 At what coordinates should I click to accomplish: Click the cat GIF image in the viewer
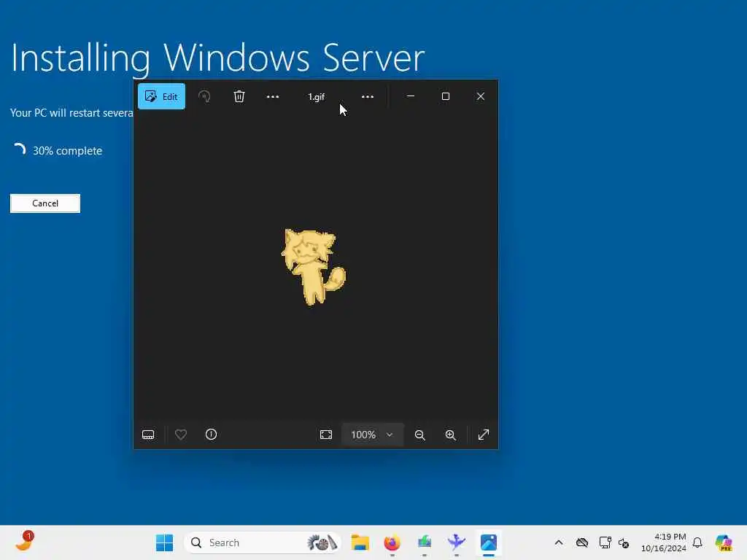pos(313,267)
